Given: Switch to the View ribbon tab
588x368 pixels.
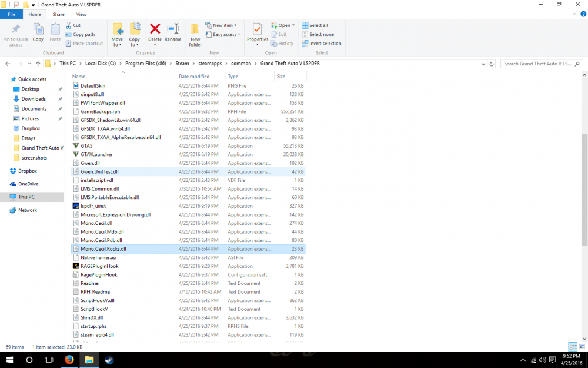Looking at the screenshot, I should [81, 14].
